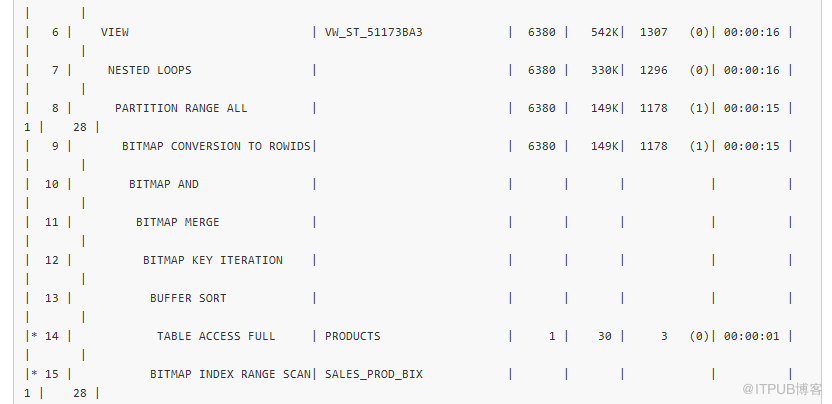Click PARTITION RANGE ALL operation text

[x=181, y=108]
